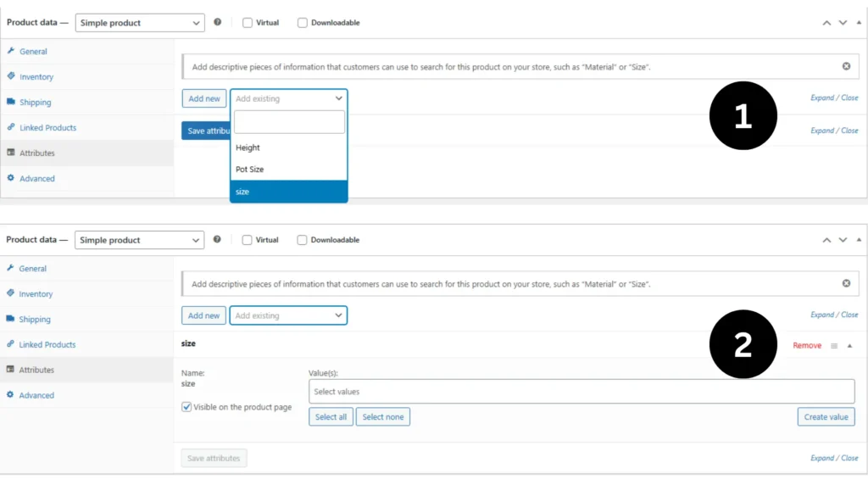Click the Advanced gear icon in the panel with the size attribute
The width and height of the screenshot is (868, 485).
tap(10, 395)
